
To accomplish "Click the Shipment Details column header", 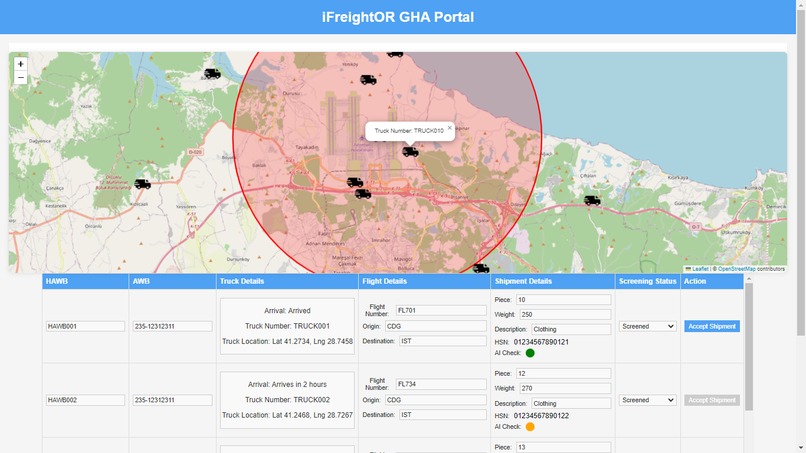I will click(553, 281).
